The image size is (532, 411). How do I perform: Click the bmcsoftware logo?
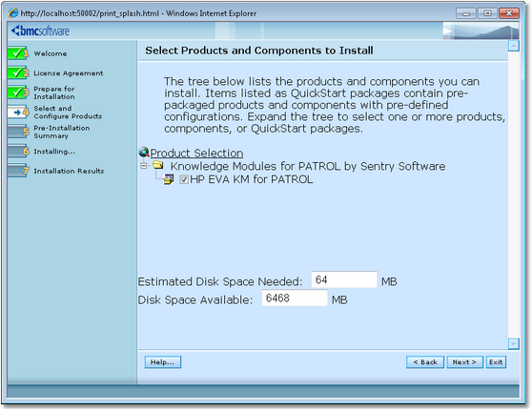tap(40, 31)
